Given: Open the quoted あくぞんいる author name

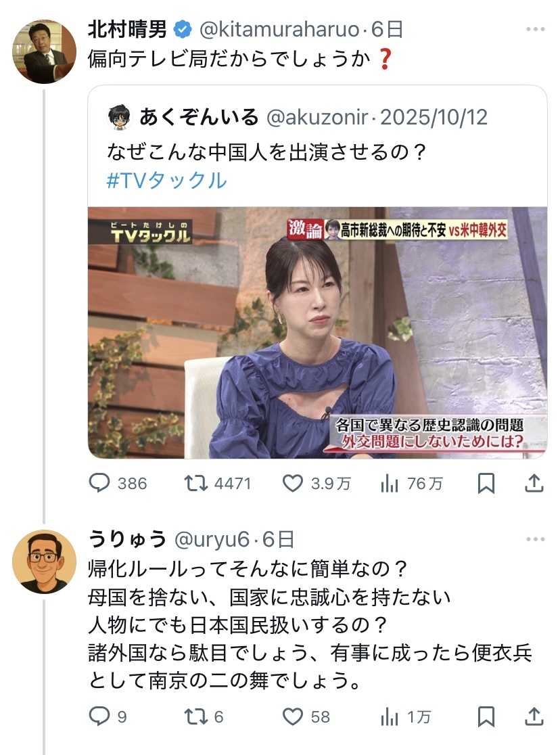Looking at the screenshot, I should point(199,117).
